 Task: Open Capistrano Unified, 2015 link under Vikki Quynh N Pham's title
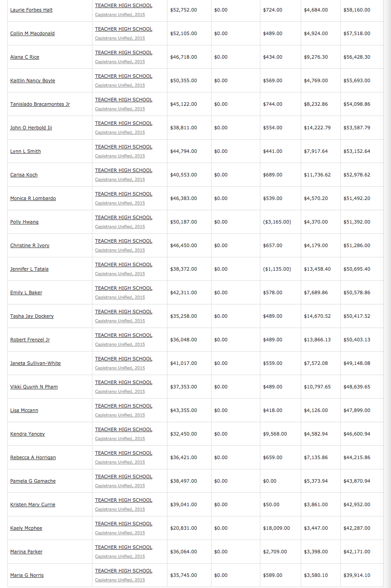click(x=120, y=392)
